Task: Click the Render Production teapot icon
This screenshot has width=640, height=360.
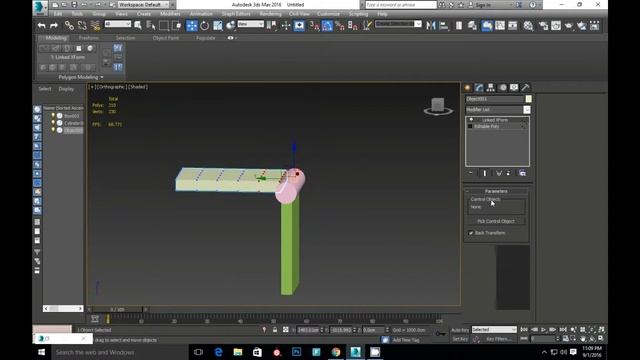Action: [569, 26]
